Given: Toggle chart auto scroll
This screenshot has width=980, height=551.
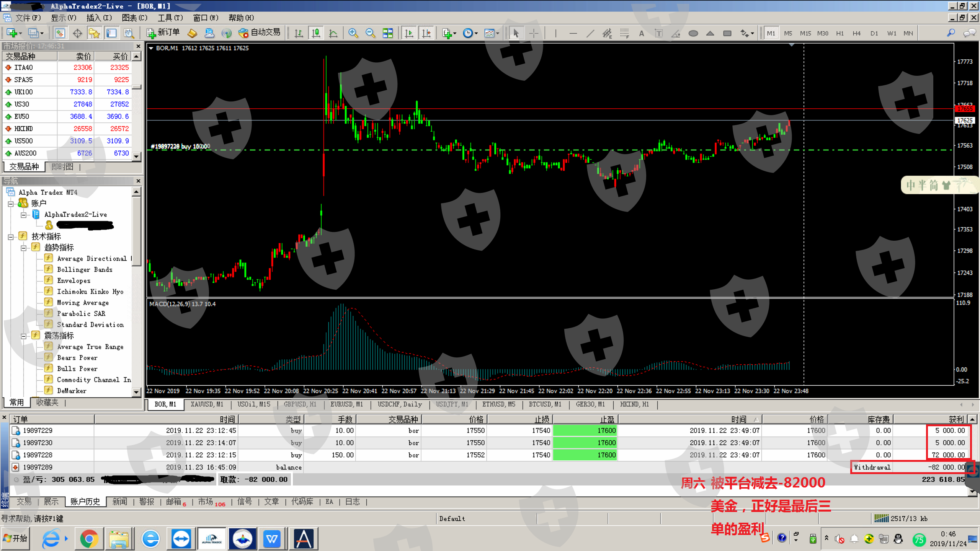Looking at the screenshot, I should [x=409, y=33].
